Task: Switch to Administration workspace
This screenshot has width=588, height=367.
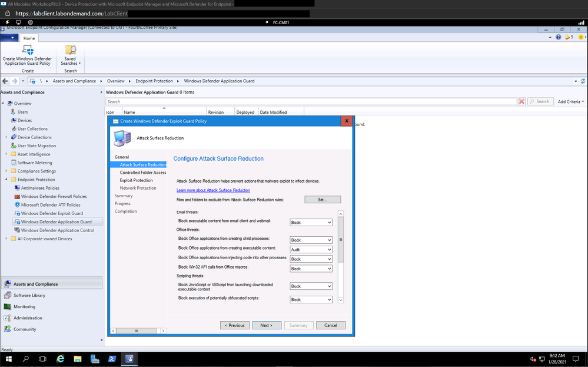Action: (28, 318)
